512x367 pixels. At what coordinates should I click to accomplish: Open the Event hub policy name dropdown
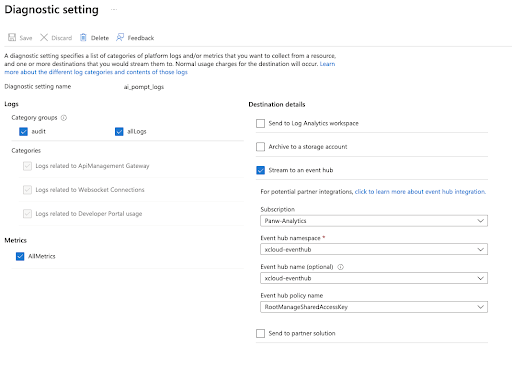pyautogui.click(x=374, y=307)
